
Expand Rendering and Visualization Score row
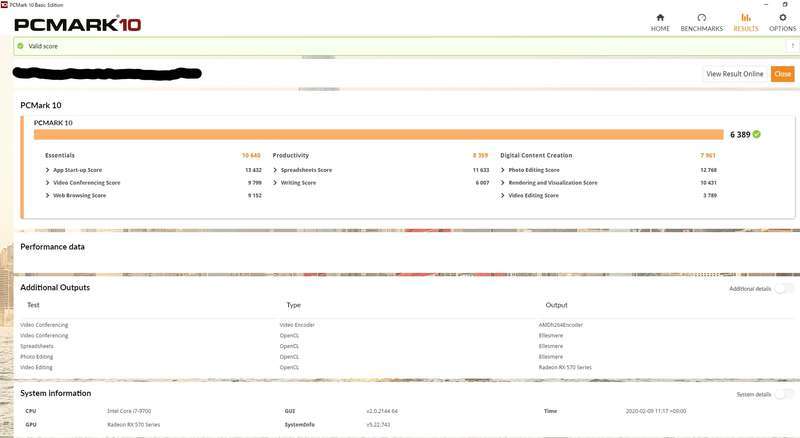(503, 183)
